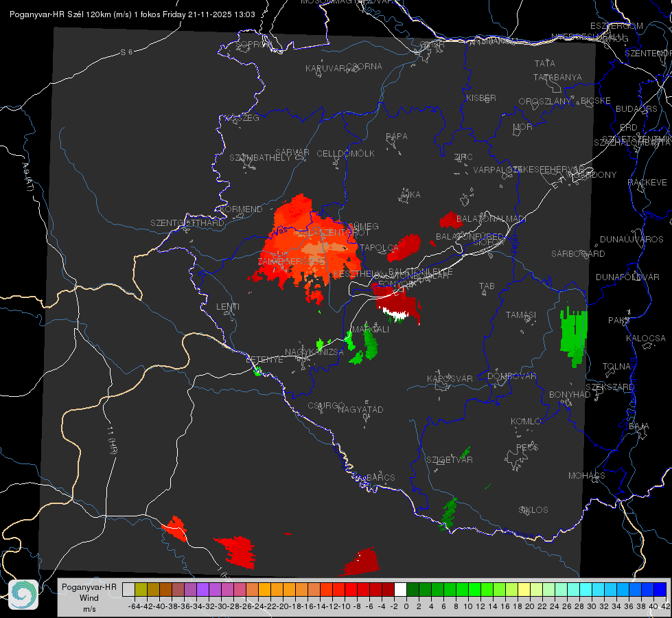Select the TOLNA label

616,366
